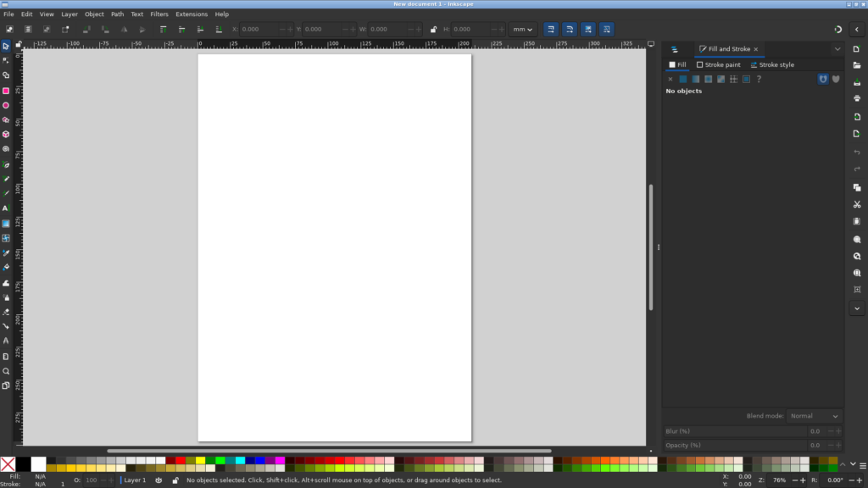Viewport: 868px width, 488px height.
Task: Open the Blend mode Normal dropdown
Action: tap(814, 416)
